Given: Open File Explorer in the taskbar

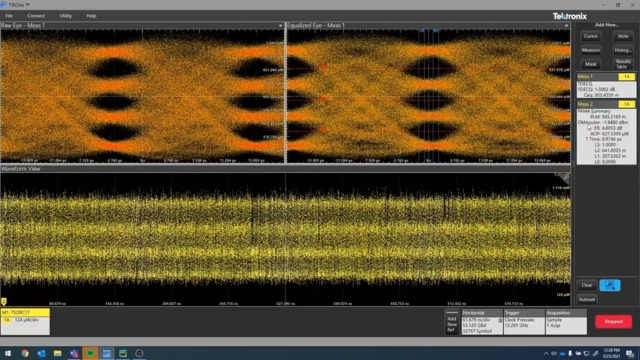Looking at the screenshot, I should click(58, 353).
